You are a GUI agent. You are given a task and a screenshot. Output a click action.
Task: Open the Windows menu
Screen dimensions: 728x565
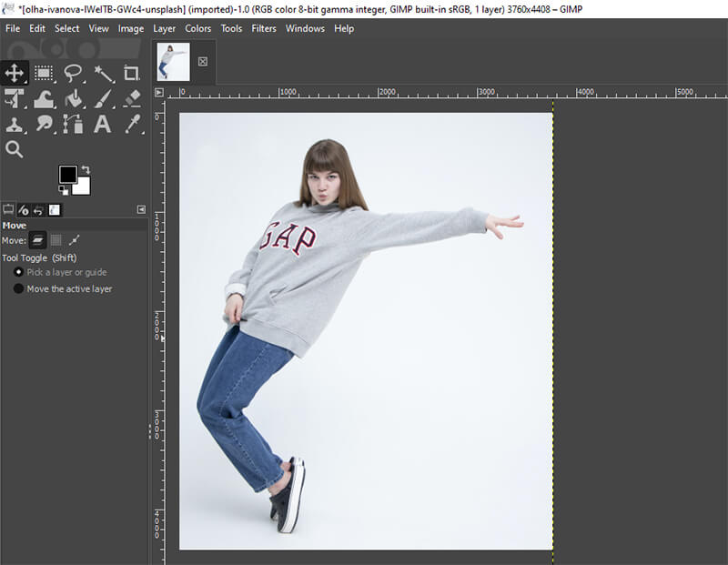point(305,28)
